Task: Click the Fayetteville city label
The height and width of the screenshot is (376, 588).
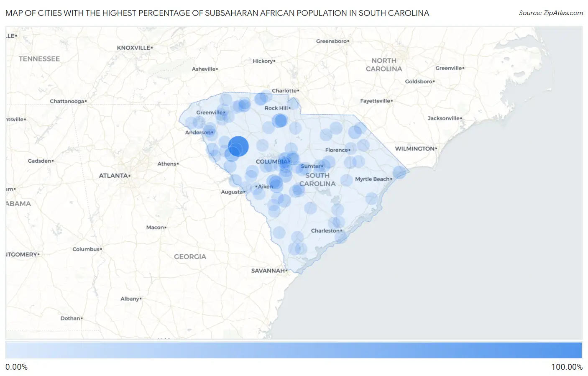Action: click(376, 101)
